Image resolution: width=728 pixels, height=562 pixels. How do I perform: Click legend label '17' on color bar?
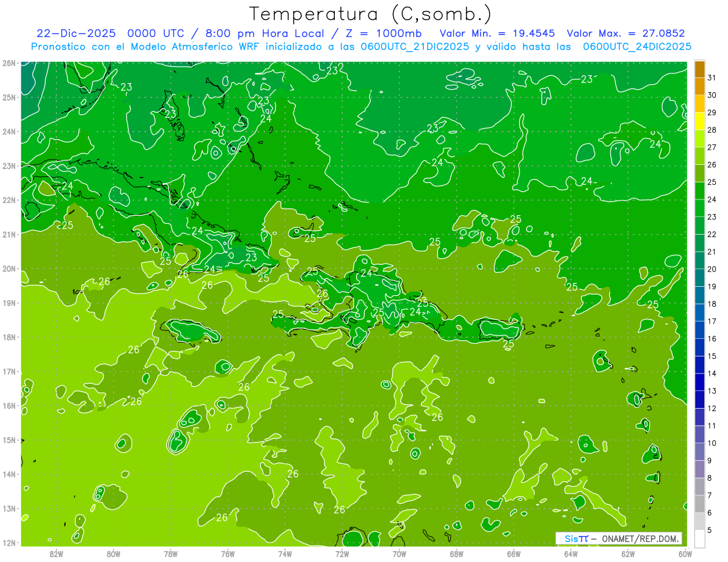point(712,321)
